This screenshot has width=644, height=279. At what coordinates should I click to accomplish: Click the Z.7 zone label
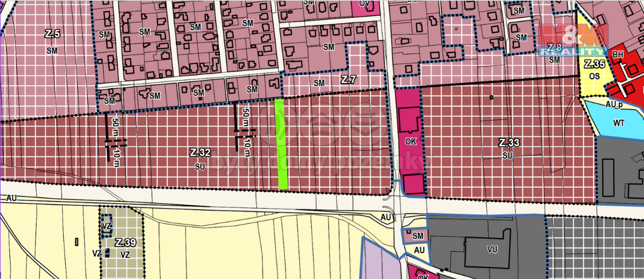[x=348, y=79]
